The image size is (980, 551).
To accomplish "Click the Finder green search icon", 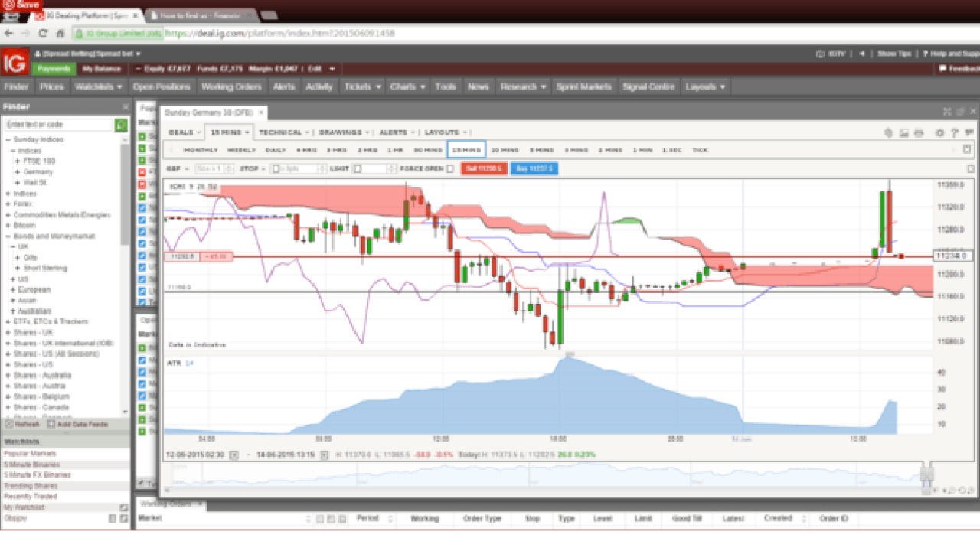I will pos(121,125).
